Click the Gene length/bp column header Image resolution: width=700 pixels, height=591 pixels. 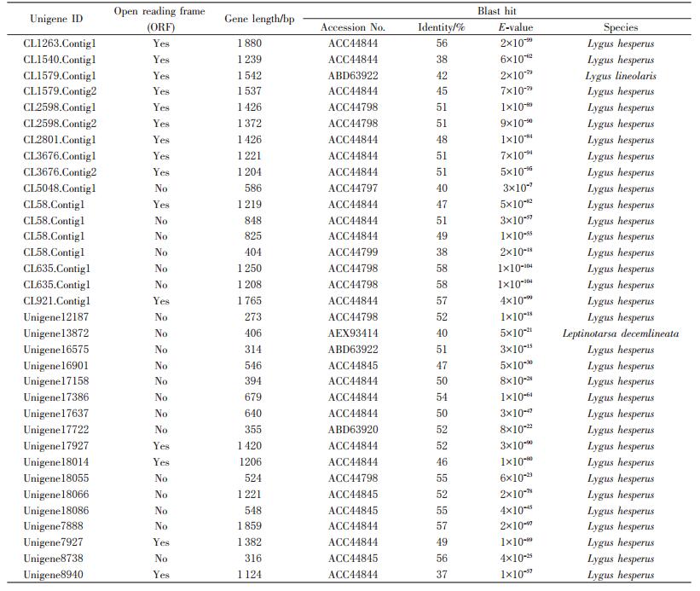coord(258,19)
